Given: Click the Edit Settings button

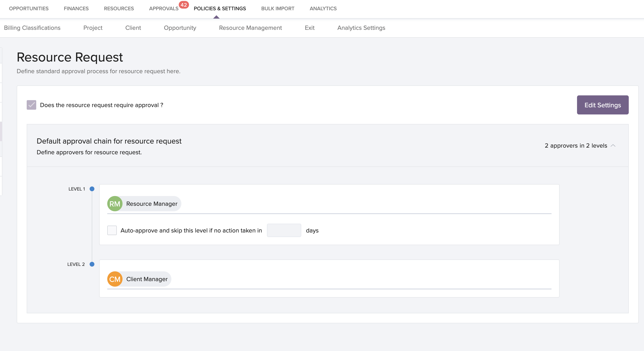Looking at the screenshot, I should [603, 105].
